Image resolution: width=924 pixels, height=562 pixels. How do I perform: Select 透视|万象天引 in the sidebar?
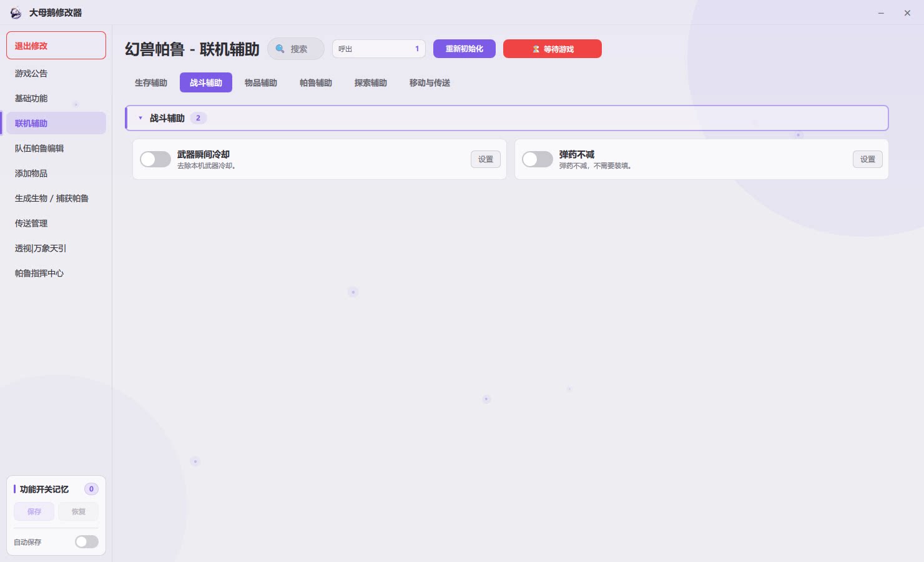[56, 248]
